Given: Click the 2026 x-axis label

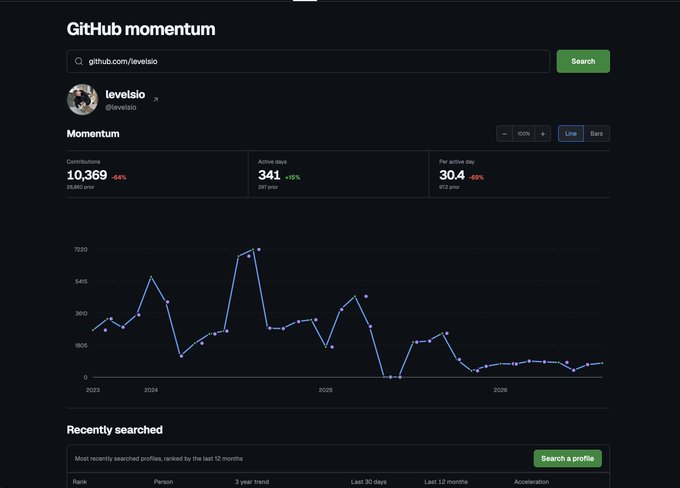Looking at the screenshot, I should tap(500, 390).
